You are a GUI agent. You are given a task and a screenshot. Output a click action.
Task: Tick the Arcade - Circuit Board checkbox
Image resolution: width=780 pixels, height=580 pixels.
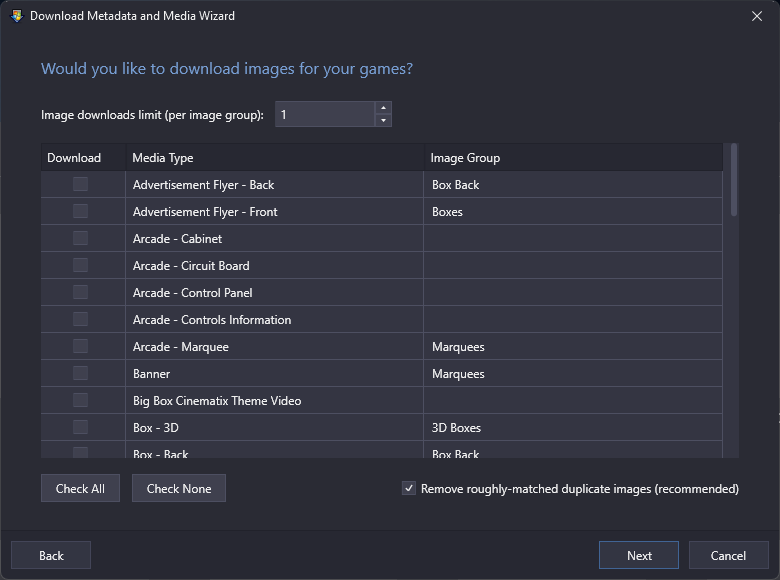81,265
